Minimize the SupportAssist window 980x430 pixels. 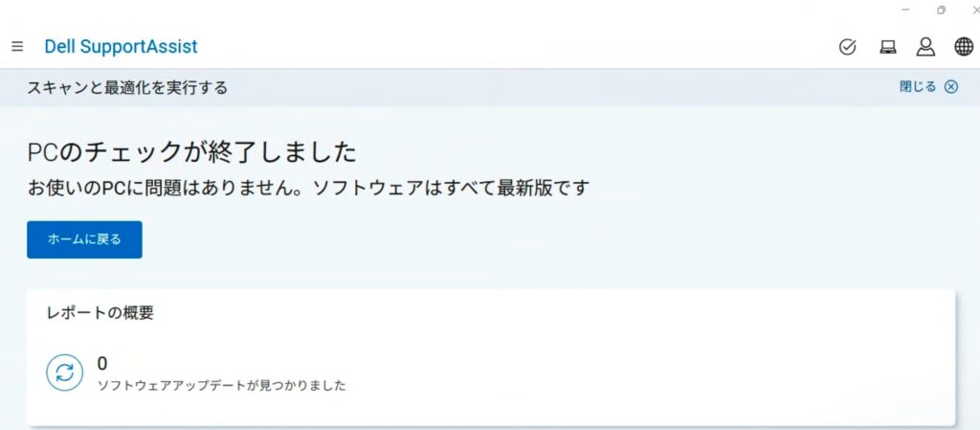tap(905, 10)
